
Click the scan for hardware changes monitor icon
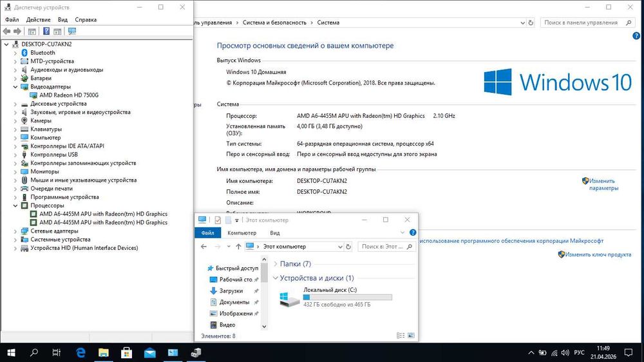(x=72, y=31)
